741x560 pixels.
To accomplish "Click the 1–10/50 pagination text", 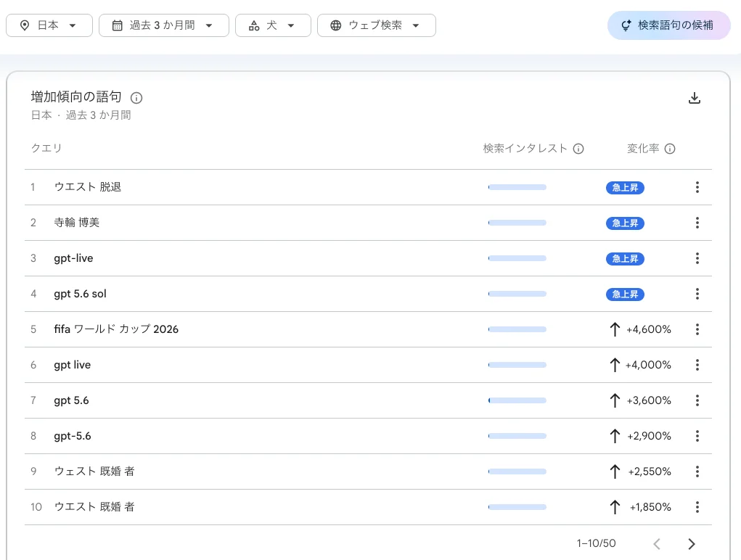I will [596, 543].
